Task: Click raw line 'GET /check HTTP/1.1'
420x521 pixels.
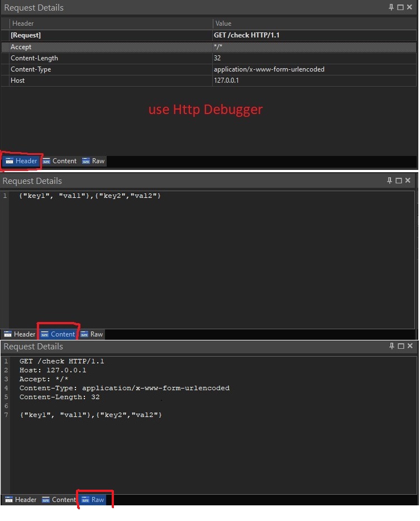Action: tap(62, 361)
